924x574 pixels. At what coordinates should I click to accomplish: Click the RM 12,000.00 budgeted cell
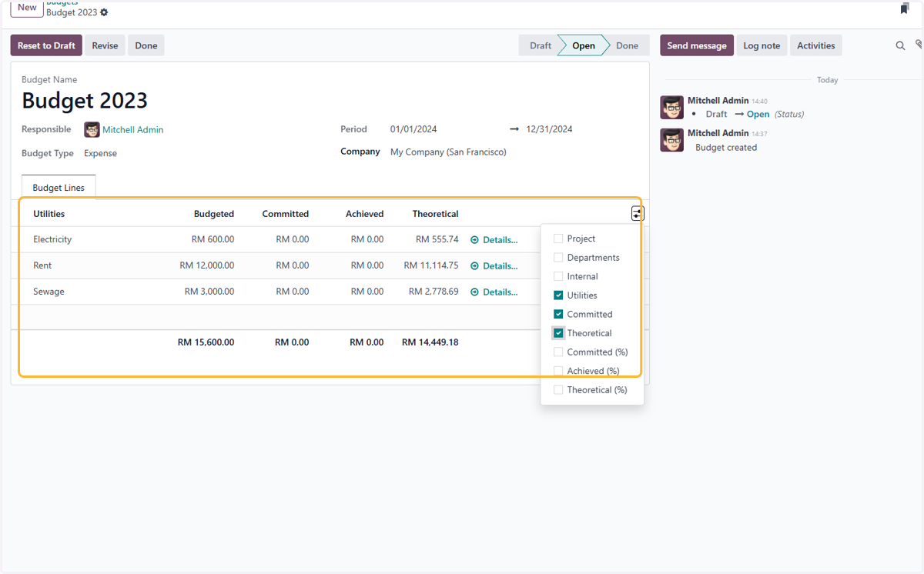click(207, 265)
